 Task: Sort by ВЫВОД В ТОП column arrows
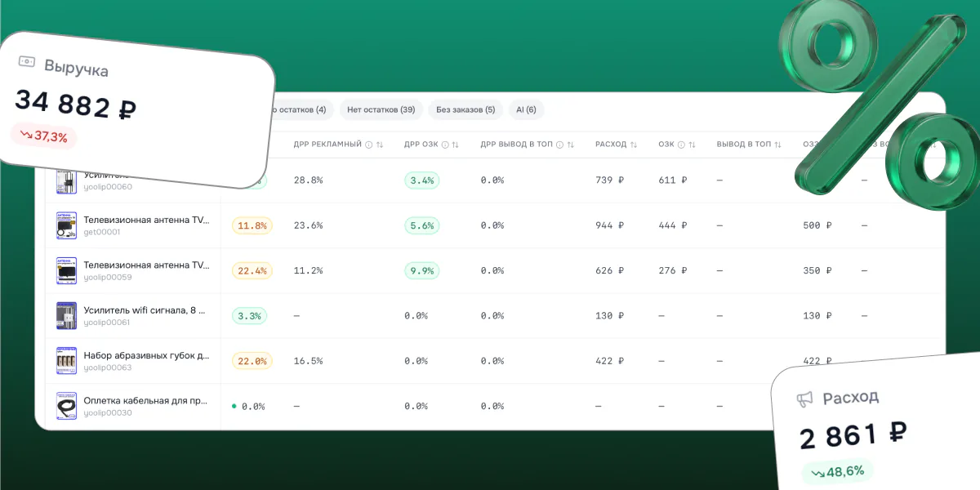click(x=779, y=145)
